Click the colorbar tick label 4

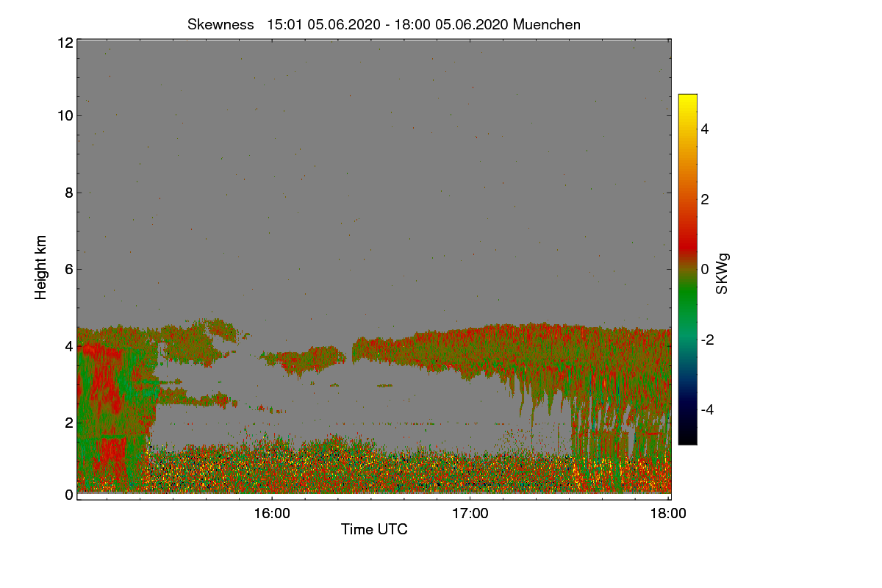click(x=705, y=129)
